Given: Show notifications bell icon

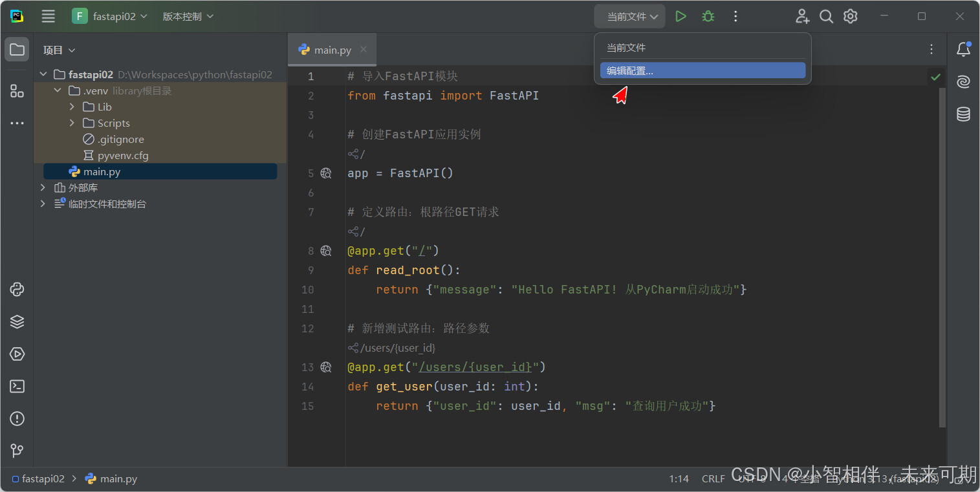Looking at the screenshot, I should click(x=963, y=49).
